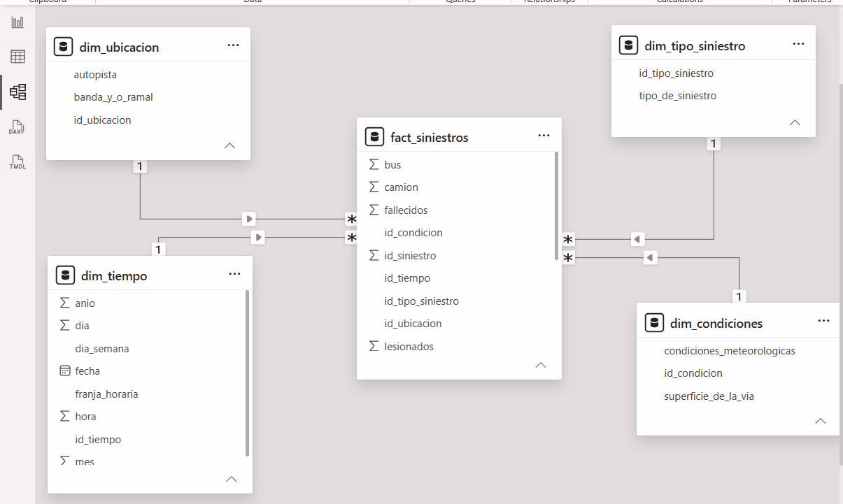
Task: Click the dim_tiempo table title
Action: click(x=114, y=276)
